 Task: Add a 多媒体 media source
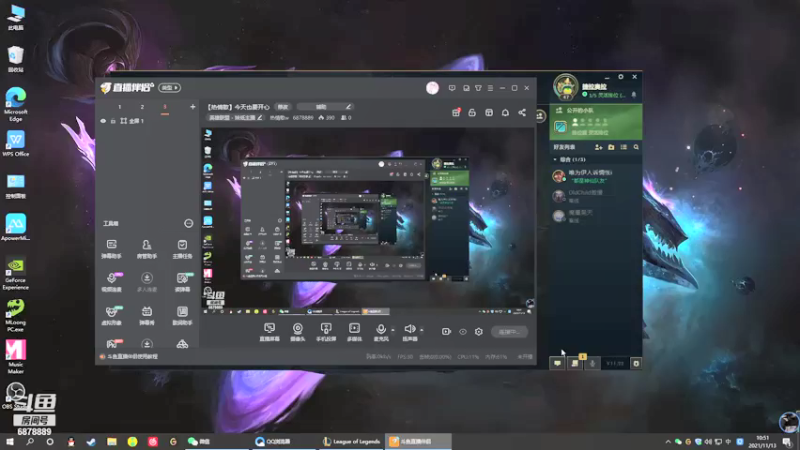(354, 332)
